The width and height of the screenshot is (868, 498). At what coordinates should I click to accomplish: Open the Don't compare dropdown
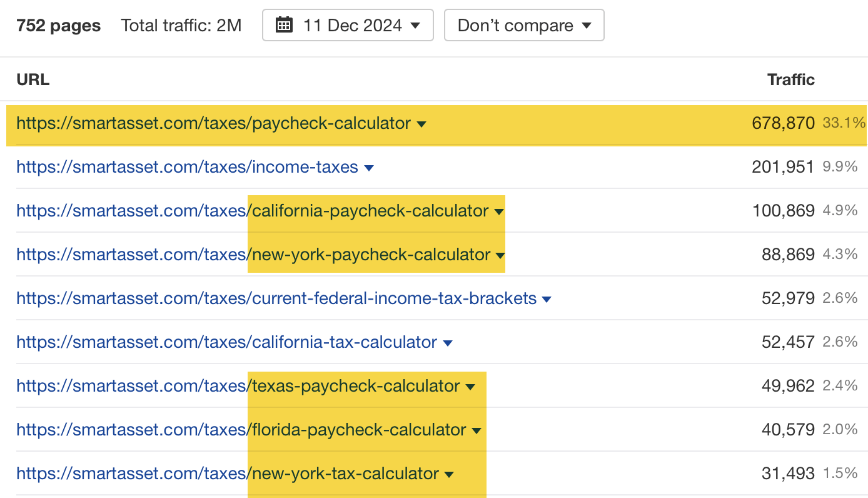[524, 25]
